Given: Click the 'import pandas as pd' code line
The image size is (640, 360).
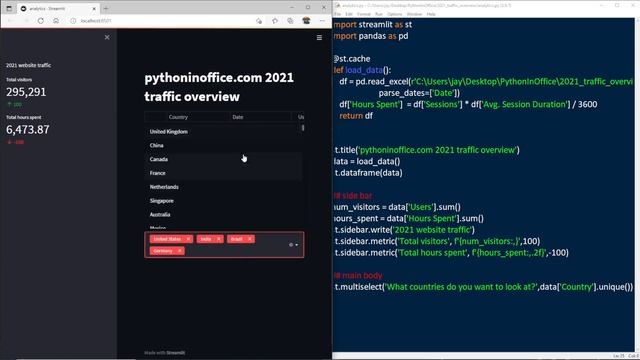Looking at the screenshot, I should click(x=371, y=36).
